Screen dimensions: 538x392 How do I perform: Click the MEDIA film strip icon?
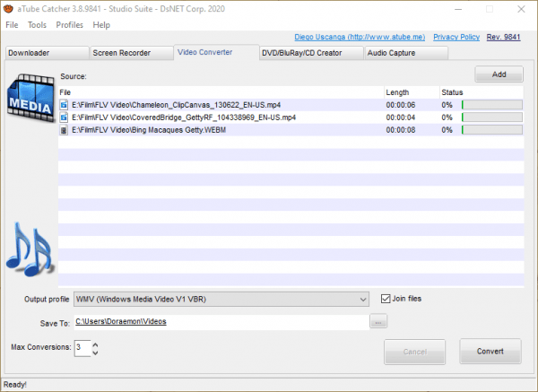pyautogui.click(x=30, y=98)
